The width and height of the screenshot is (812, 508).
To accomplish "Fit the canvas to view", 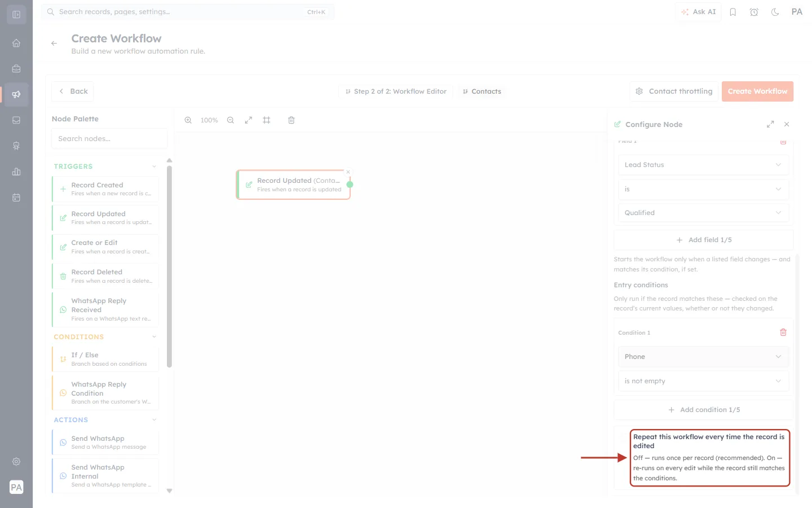I will click(248, 120).
